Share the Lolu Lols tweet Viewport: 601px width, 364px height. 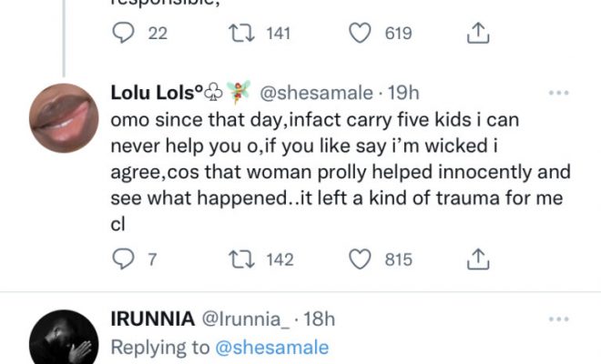tap(474, 259)
